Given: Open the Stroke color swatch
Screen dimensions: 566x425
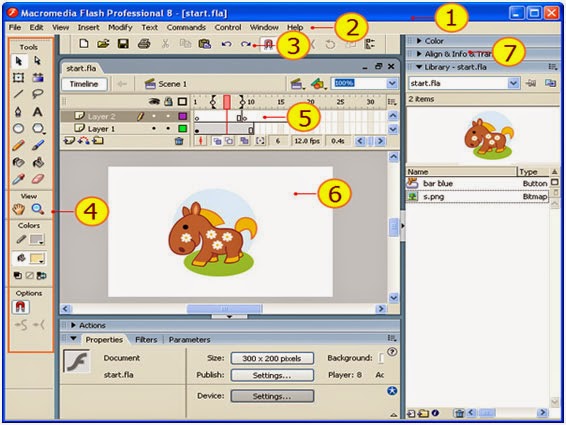Looking at the screenshot, I should pos(37,239).
